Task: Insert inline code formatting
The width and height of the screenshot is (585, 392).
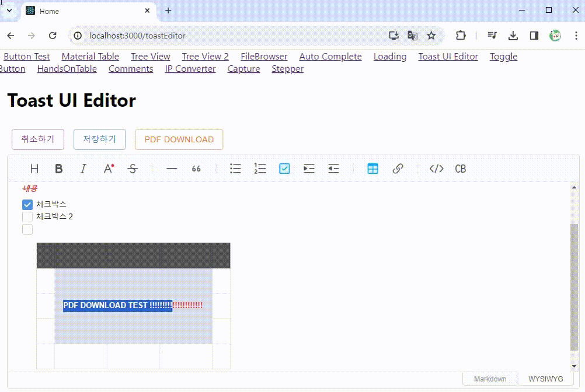Action: point(437,169)
